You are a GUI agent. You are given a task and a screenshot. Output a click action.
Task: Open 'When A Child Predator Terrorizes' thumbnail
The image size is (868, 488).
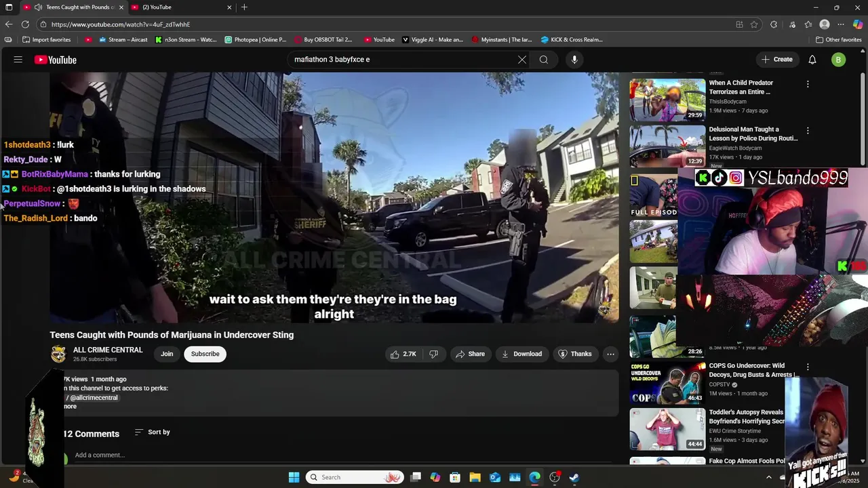point(667,100)
